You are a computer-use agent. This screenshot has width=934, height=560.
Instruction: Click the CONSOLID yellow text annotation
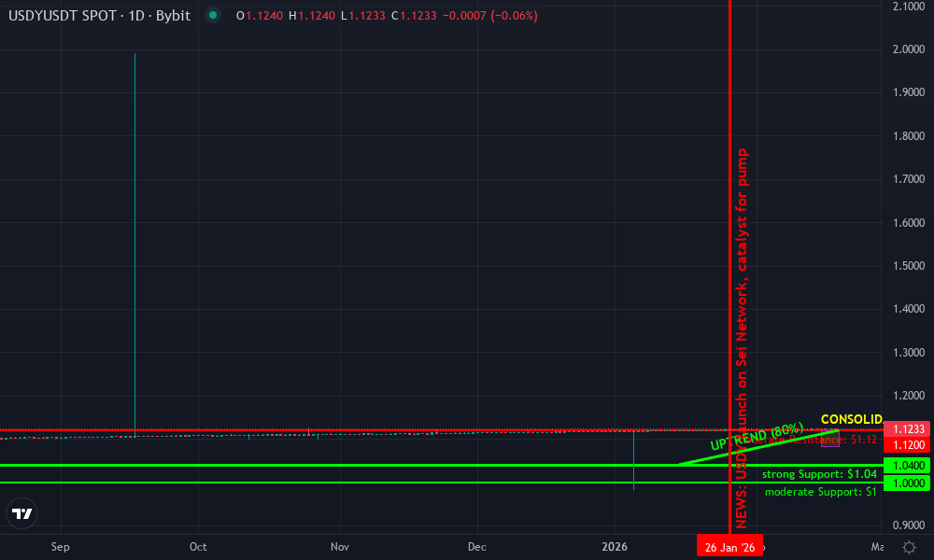[x=851, y=418]
